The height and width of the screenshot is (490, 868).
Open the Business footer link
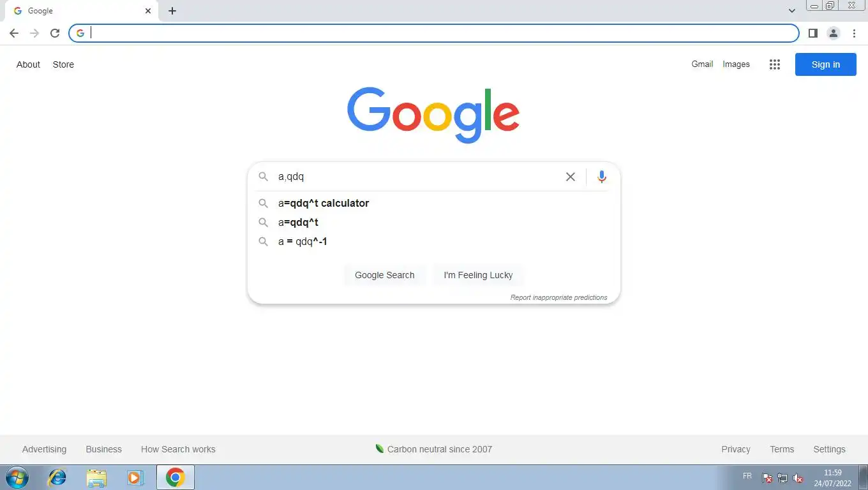[x=103, y=449]
